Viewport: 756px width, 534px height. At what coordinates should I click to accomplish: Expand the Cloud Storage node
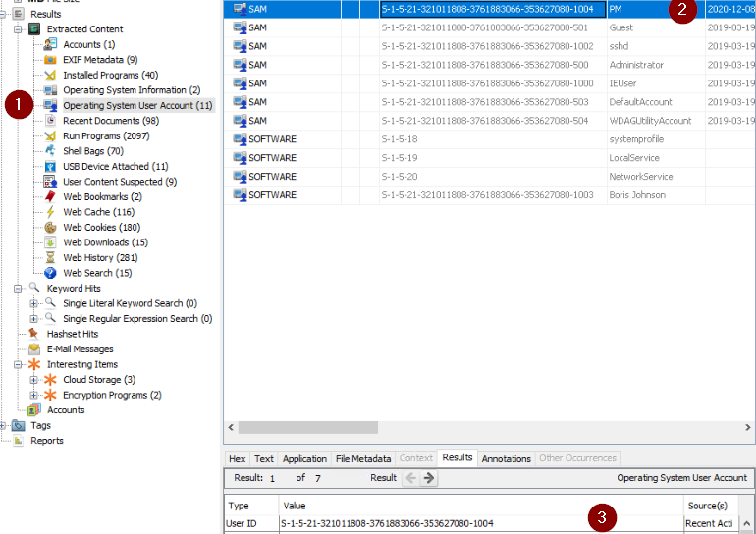point(34,380)
